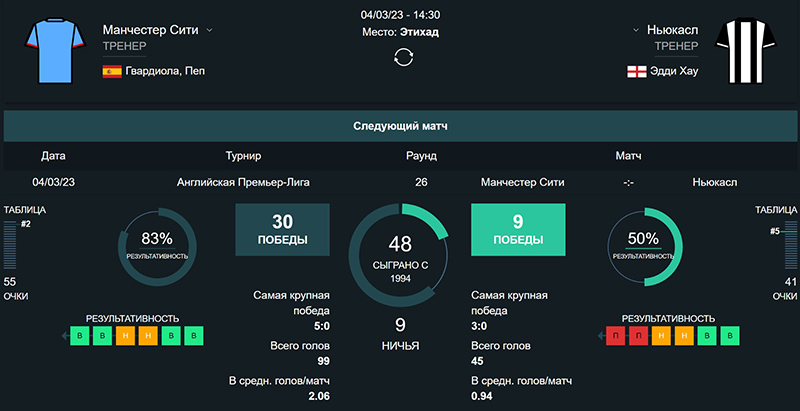Click first red П form box for Newcastle
Image resolution: width=800 pixels, height=411 pixels.
[615, 336]
